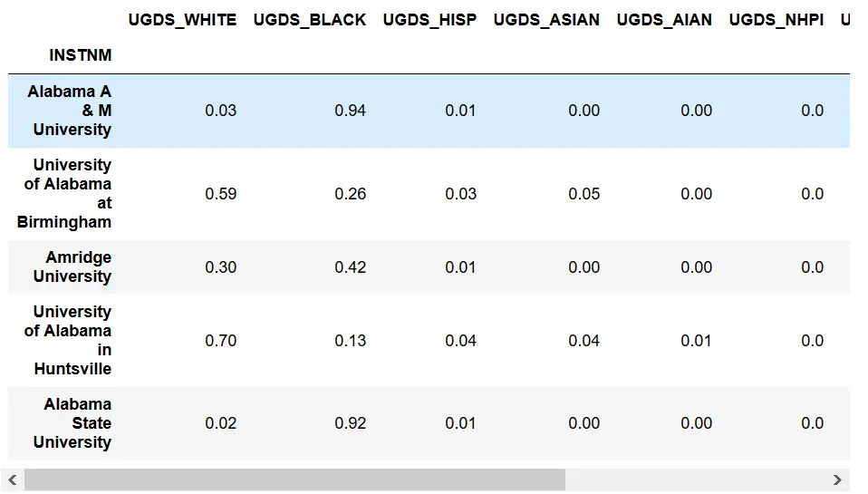Click the 0.01 cell under UGDS_AIAN
The image size is (868, 494).
(x=696, y=340)
